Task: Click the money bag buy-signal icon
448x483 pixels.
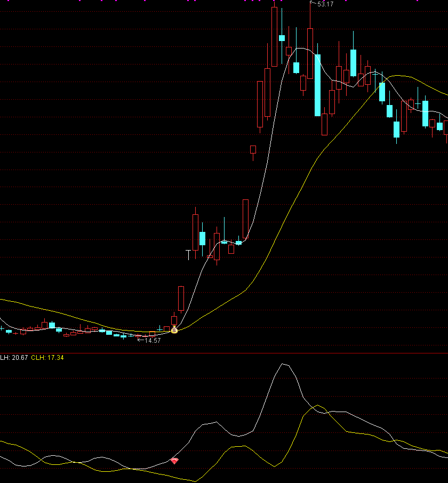Action: click(174, 330)
